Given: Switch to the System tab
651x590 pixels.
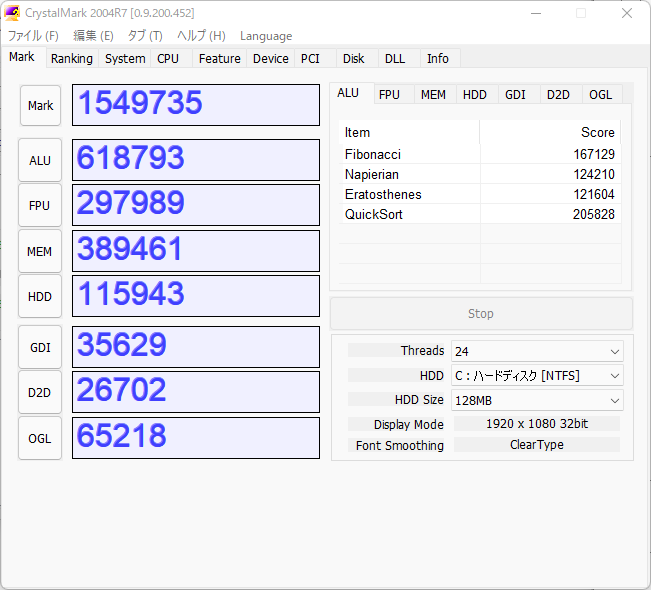Looking at the screenshot, I should pos(125,59).
